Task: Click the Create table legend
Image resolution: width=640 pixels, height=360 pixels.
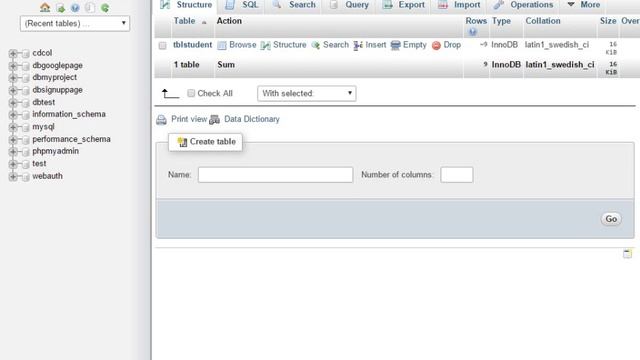Action: pos(205,142)
